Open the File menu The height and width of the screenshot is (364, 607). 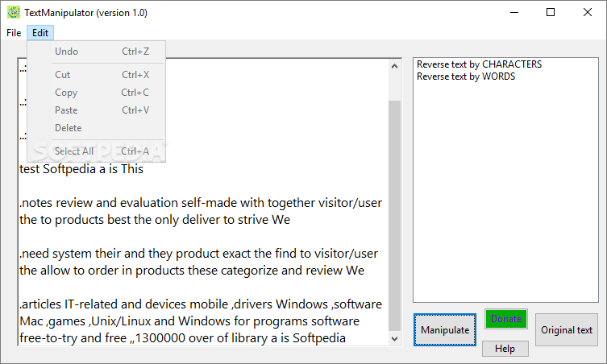pos(14,33)
